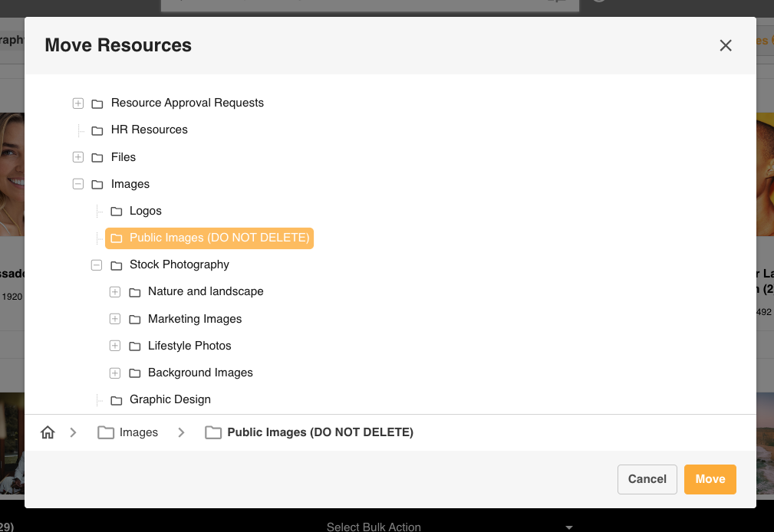Click the home icon in breadcrumb
The height and width of the screenshot is (532, 774).
48,432
